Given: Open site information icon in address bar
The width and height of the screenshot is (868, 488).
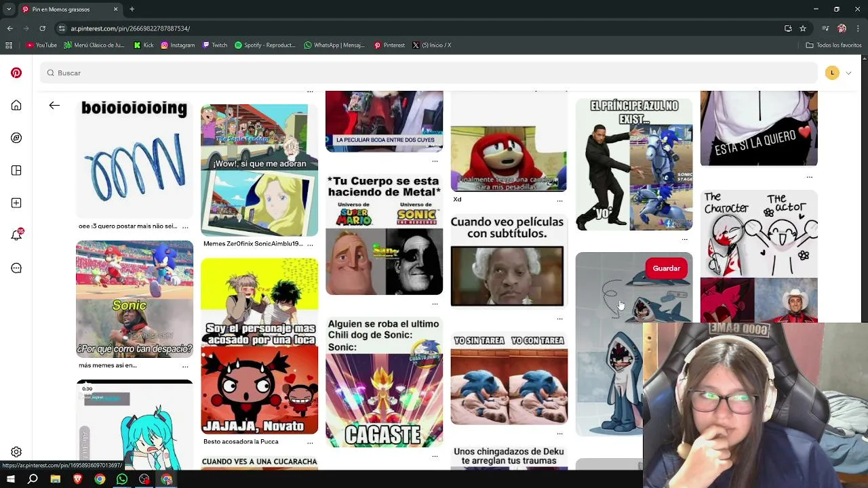Looking at the screenshot, I should [x=62, y=28].
